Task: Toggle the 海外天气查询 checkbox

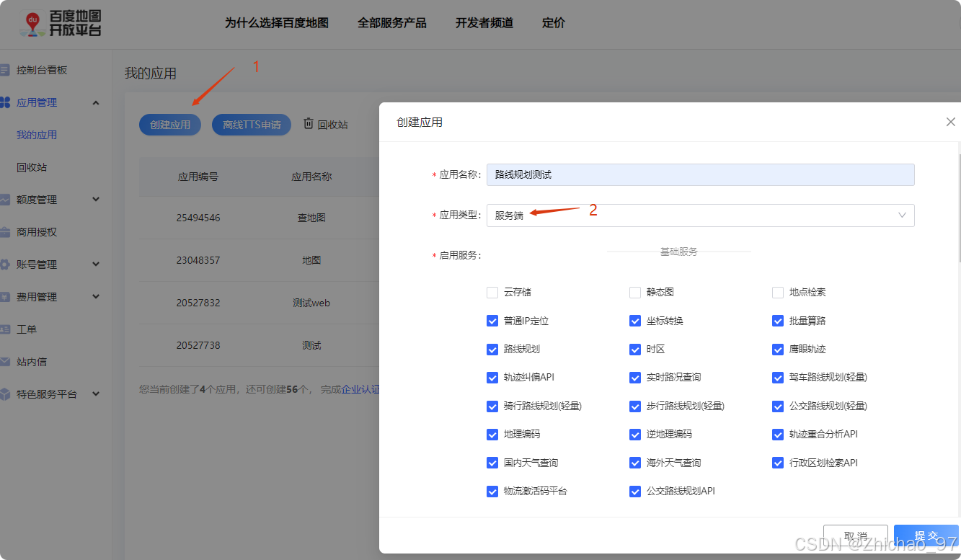Action: click(635, 463)
